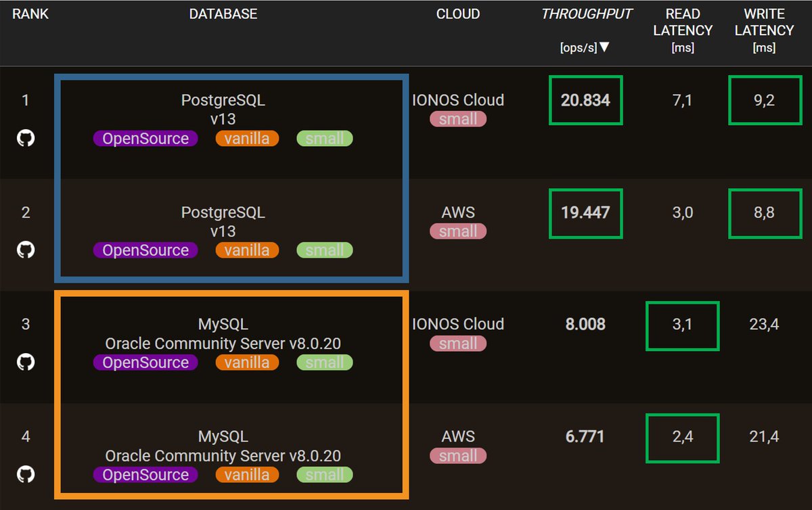The image size is (812, 510).
Task: Sort by THROUGHPUT column header
Action: click(x=587, y=14)
